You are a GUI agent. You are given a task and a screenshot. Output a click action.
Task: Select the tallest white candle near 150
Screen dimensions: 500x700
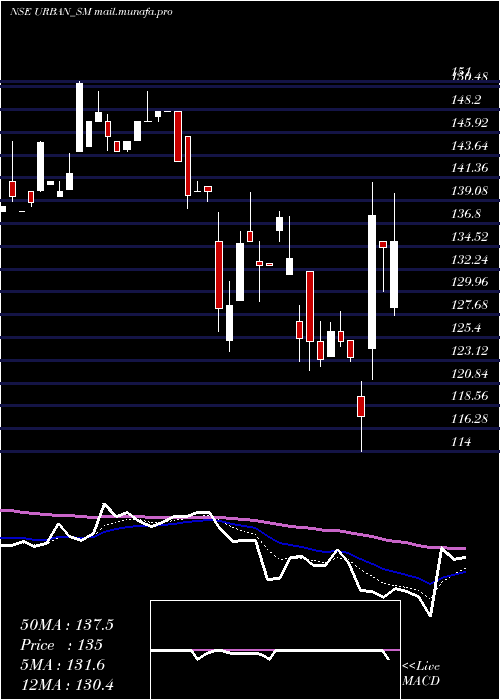tap(79, 117)
